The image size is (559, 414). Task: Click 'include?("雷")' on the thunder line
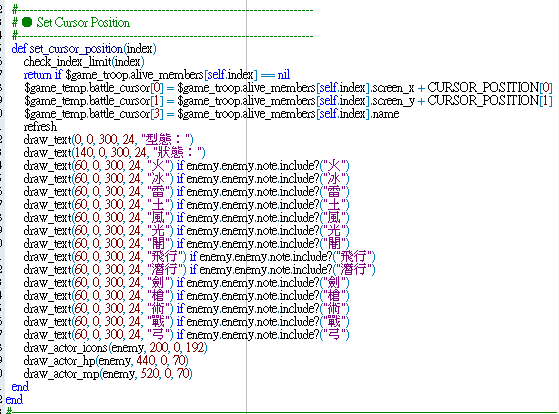314,191
